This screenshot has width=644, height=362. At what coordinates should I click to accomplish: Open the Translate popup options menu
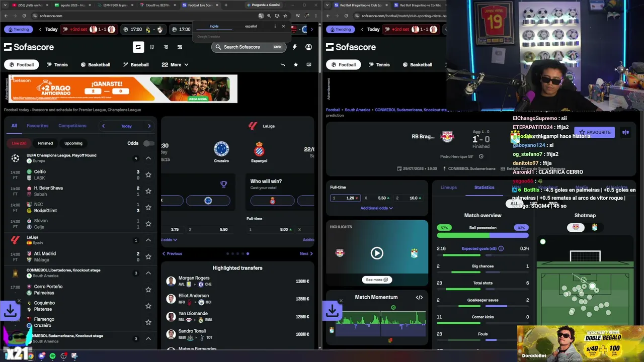tap(275, 26)
